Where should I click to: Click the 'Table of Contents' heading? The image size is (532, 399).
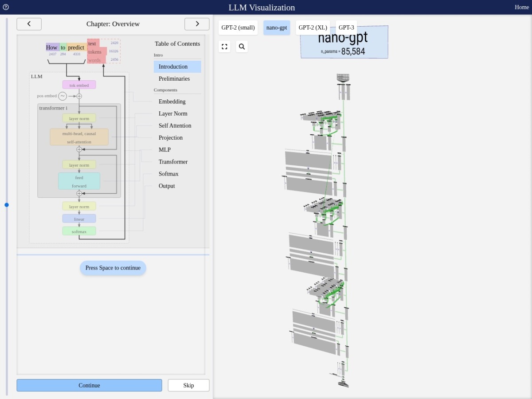tap(177, 43)
